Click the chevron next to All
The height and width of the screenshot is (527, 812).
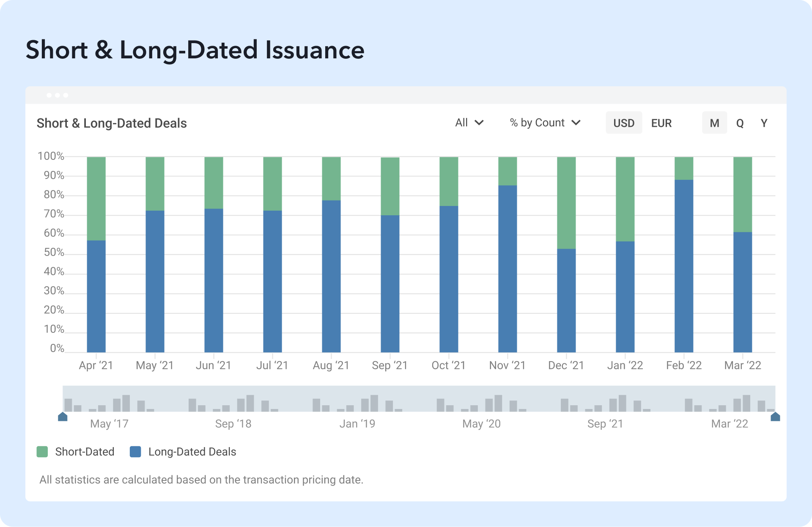479,123
